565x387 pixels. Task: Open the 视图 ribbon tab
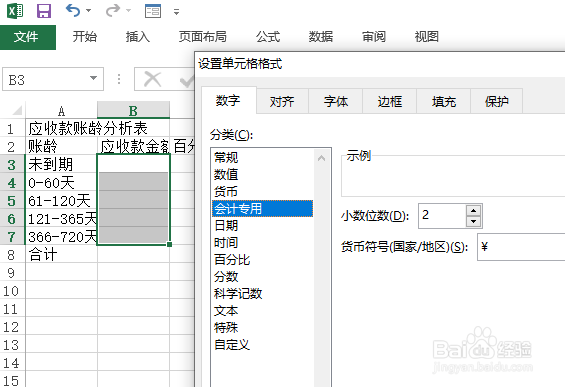click(426, 37)
